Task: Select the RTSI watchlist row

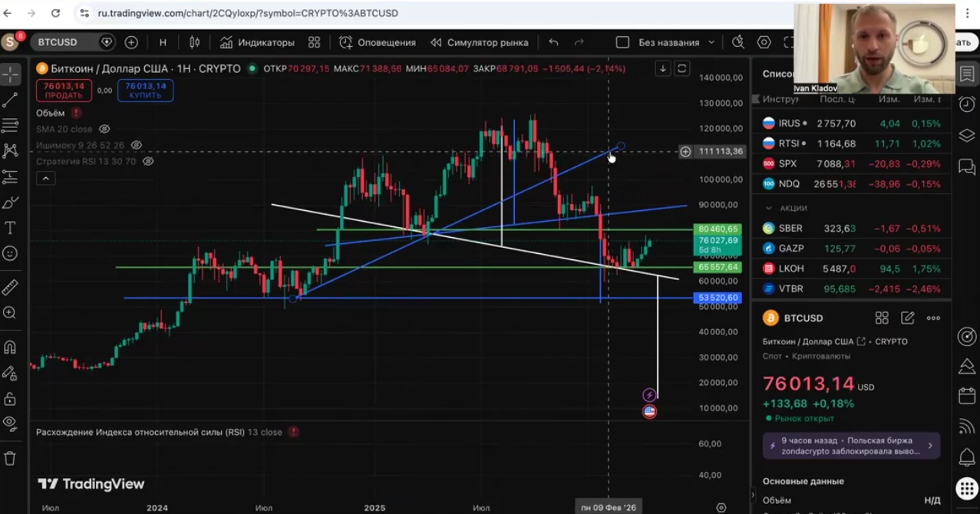Action: (x=852, y=143)
